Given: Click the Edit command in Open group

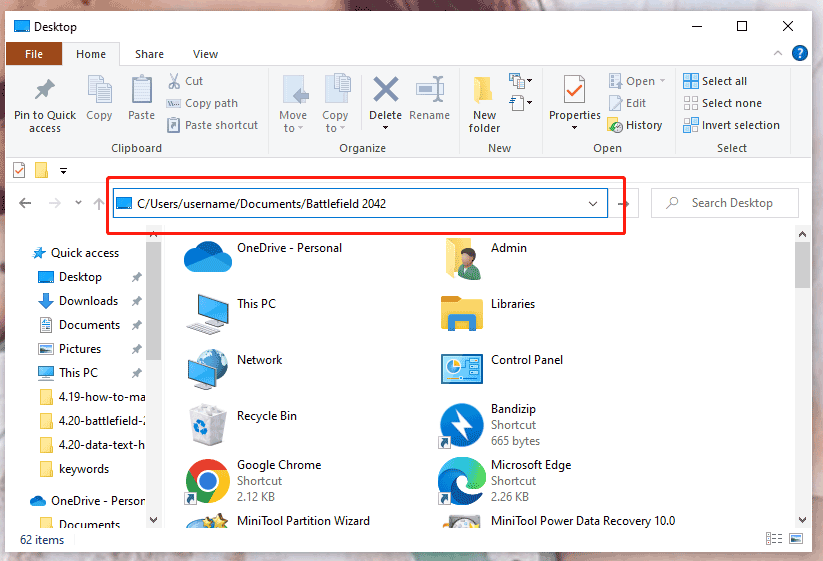Looking at the screenshot, I should [627, 103].
